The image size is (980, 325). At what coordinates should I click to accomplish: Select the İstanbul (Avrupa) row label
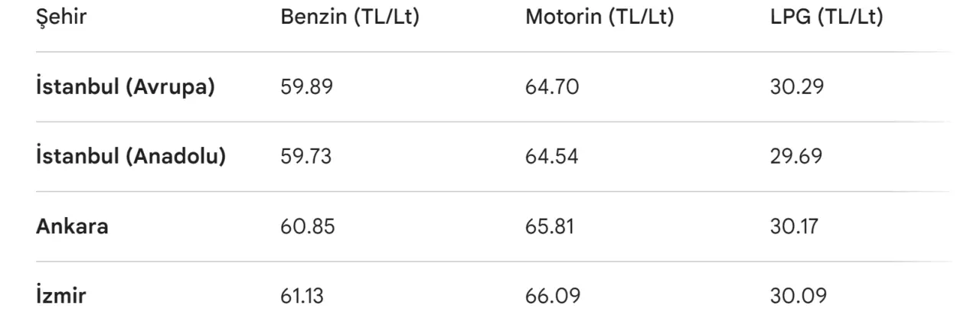point(126,87)
